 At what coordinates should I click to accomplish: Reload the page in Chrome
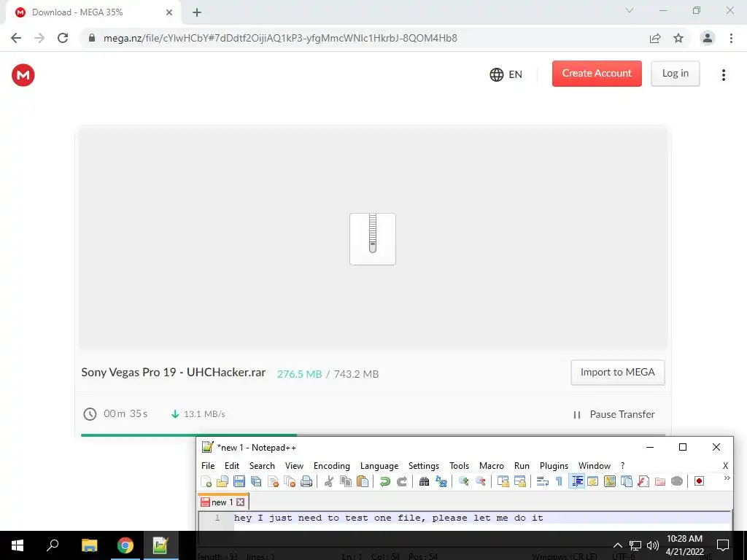coord(63,38)
